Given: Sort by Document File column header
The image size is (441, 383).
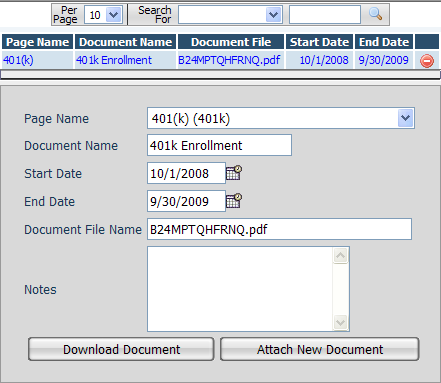Looking at the screenshot, I should click(x=231, y=42).
